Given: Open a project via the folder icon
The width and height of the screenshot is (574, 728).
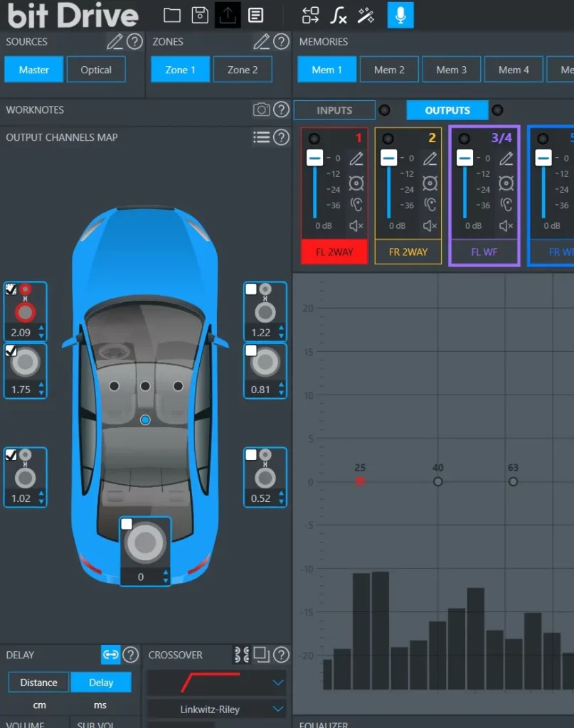Looking at the screenshot, I should coord(172,16).
